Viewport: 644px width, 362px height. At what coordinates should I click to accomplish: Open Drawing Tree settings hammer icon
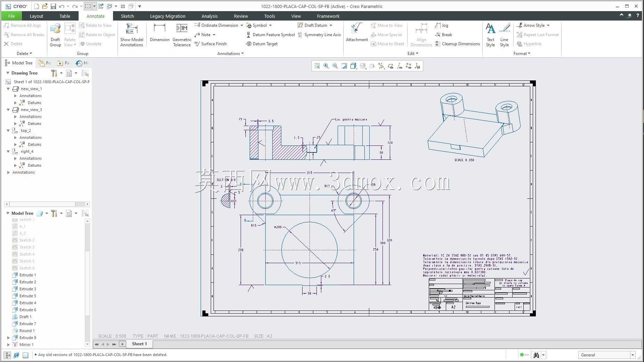54,73
